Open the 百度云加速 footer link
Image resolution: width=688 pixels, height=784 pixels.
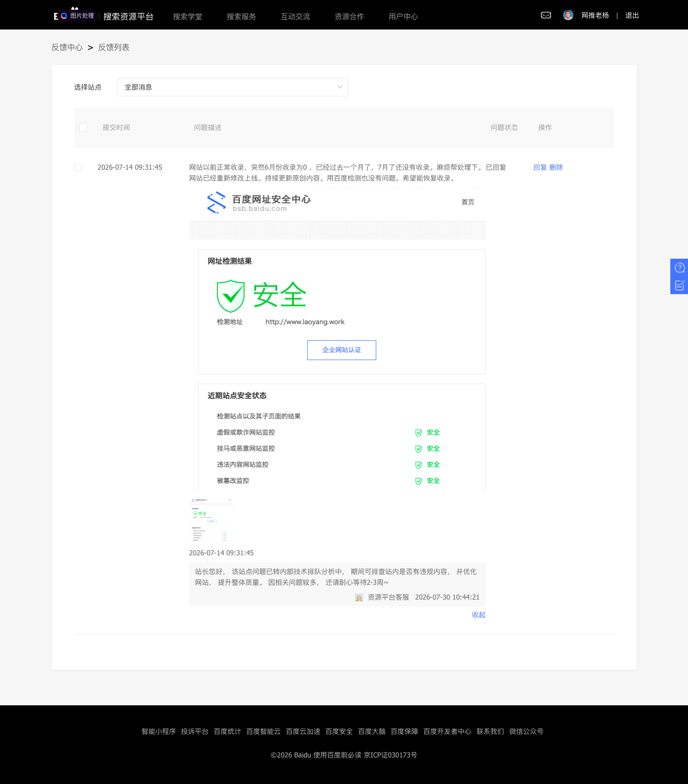[x=303, y=731]
